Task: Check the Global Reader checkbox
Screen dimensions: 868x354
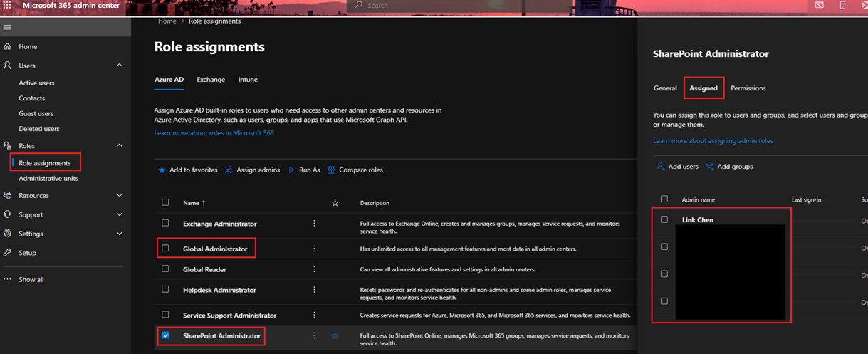Action: click(165, 269)
